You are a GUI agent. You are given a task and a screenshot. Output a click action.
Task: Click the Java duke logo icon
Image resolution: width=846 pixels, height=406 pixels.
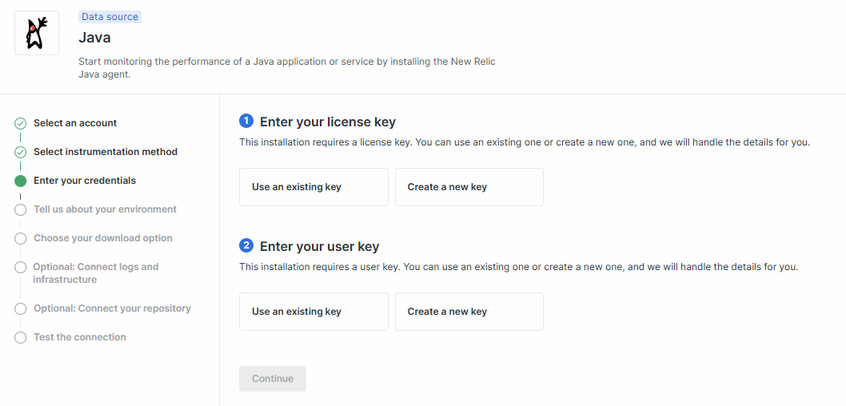coord(36,33)
